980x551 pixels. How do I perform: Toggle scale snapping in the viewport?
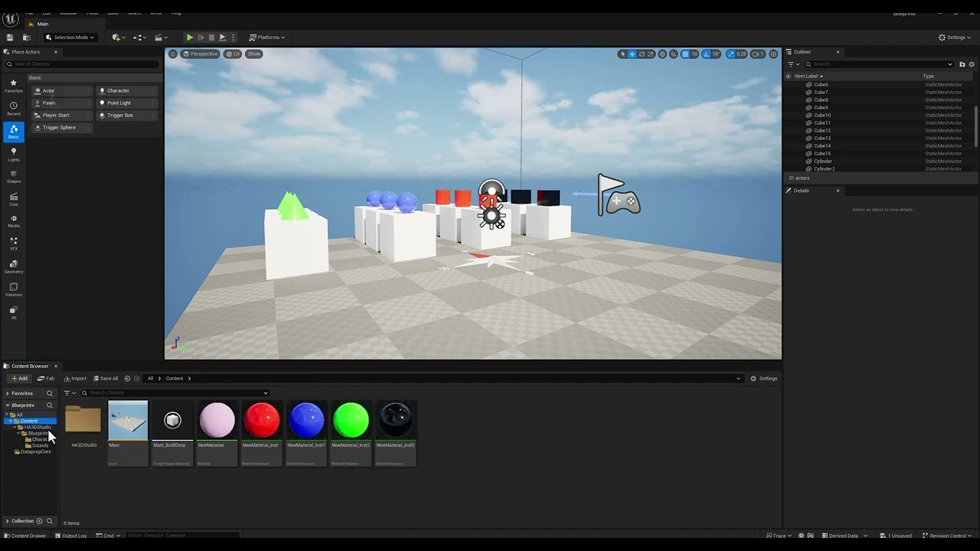pos(731,54)
